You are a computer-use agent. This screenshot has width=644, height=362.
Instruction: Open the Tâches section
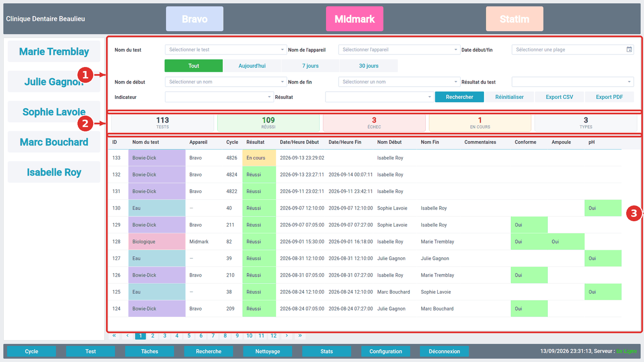[150, 351]
